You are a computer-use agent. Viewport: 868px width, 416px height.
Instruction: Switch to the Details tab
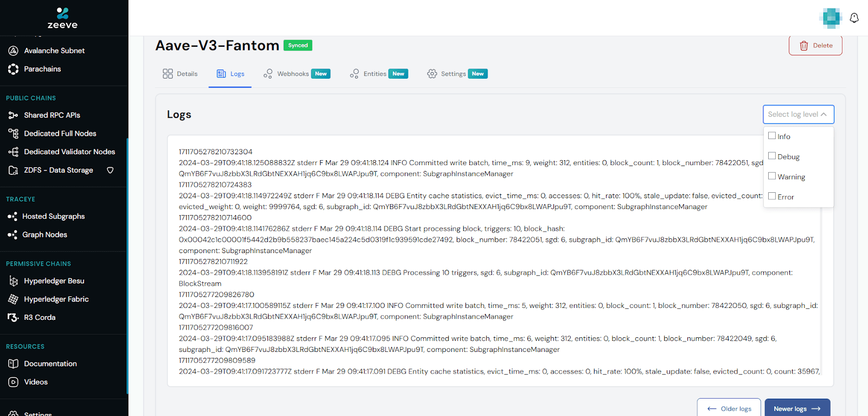tap(180, 74)
